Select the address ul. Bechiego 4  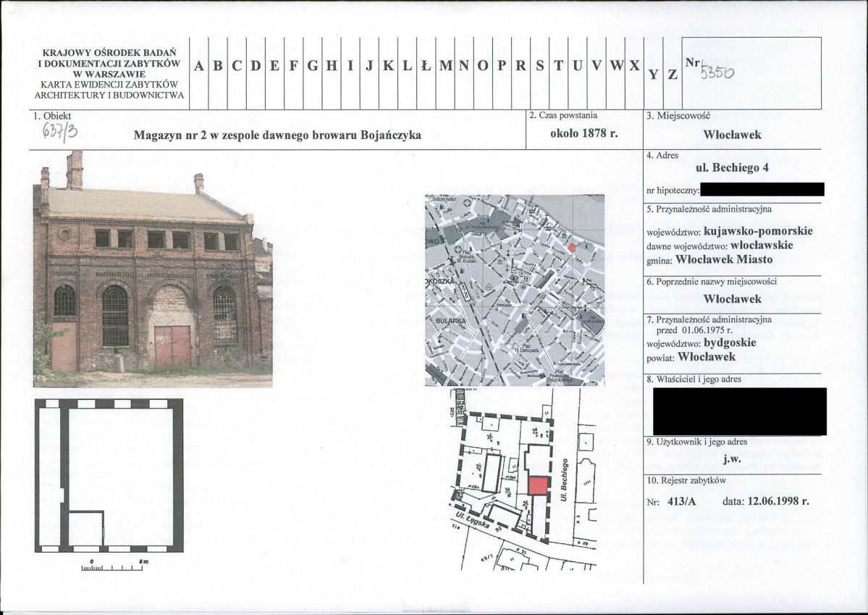[x=732, y=168]
